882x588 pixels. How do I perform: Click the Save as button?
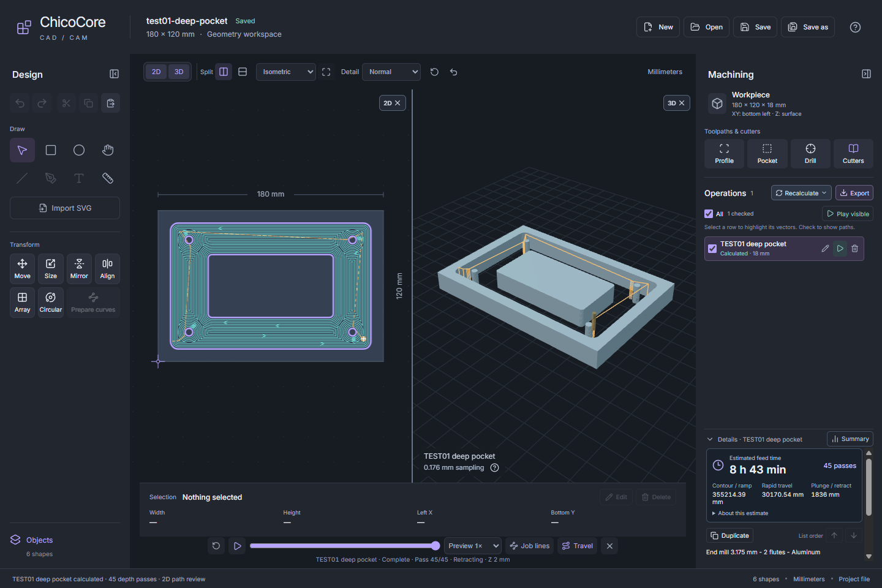808,27
